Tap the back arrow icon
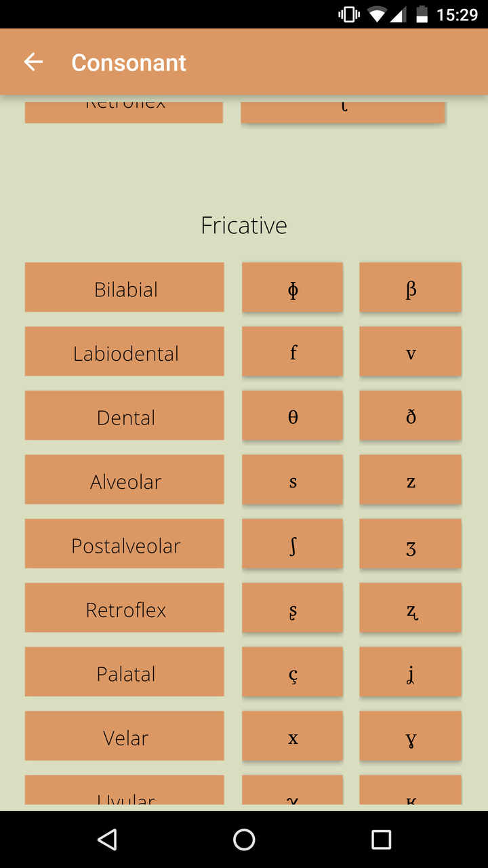The image size is (488, 868). [x=33, y=62]
